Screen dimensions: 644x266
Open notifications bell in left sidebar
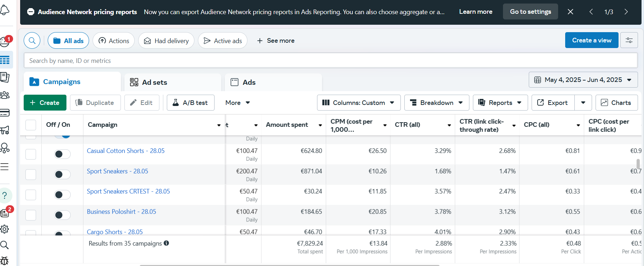(x=5, y=10)
